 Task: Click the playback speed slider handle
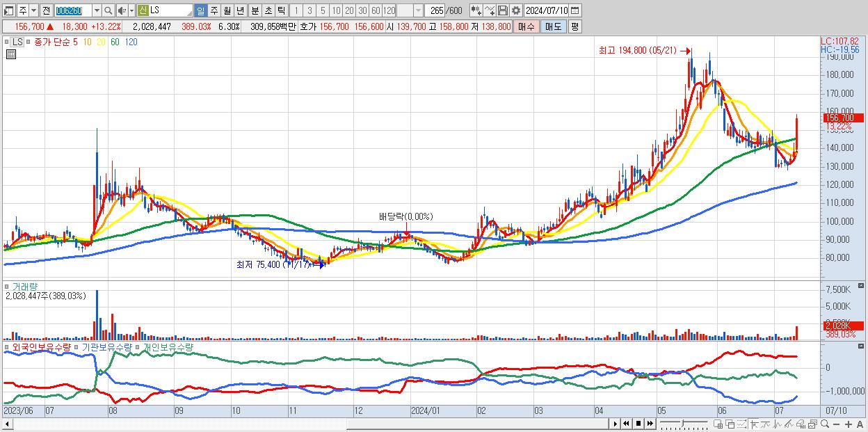[682, 423]
